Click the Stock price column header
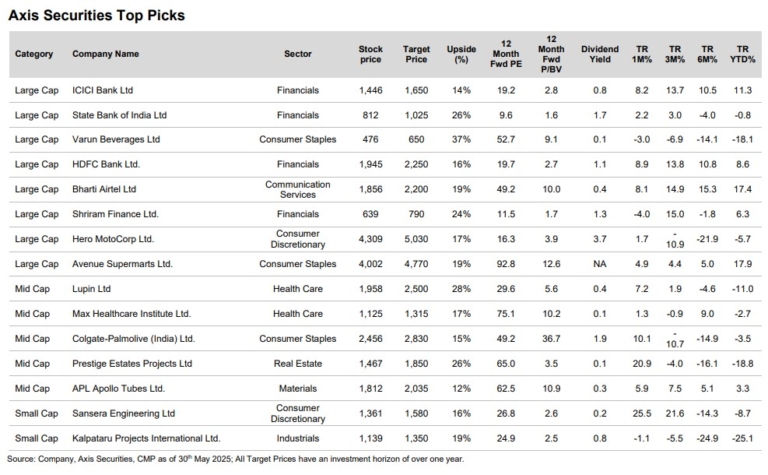The height and width of the screenshot is (475, 768). tap(370, 54)
